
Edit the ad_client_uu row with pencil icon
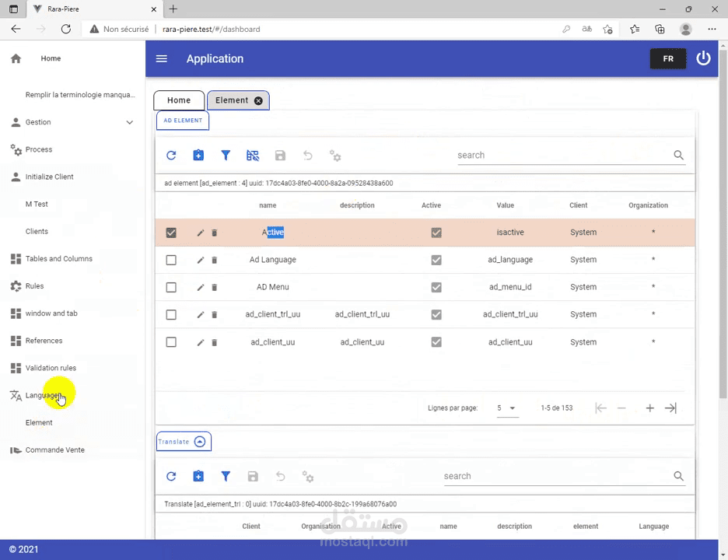pyautogui.click(x=201, y=343)
